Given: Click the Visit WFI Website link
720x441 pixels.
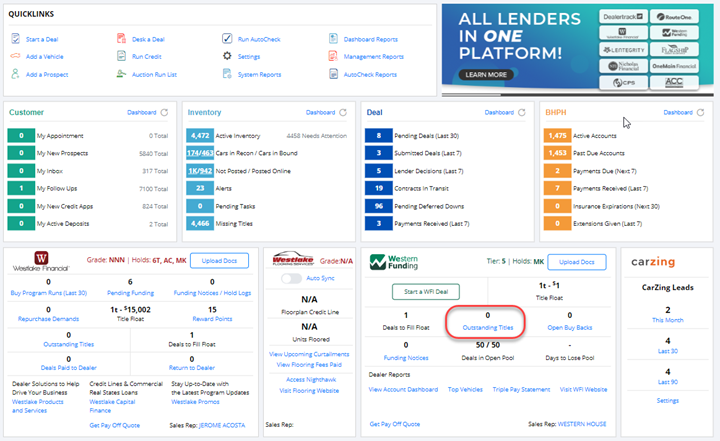Looking at the screenshot, I should coord(583,390).
